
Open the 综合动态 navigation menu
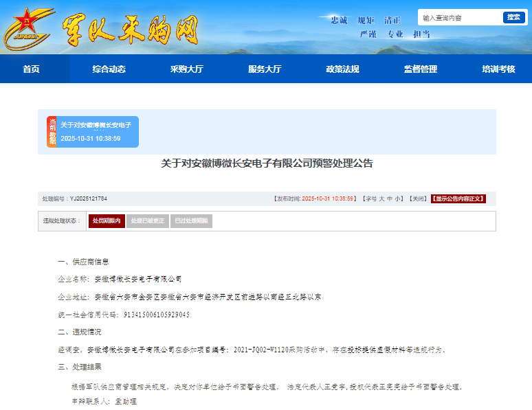tap(109, 69)
